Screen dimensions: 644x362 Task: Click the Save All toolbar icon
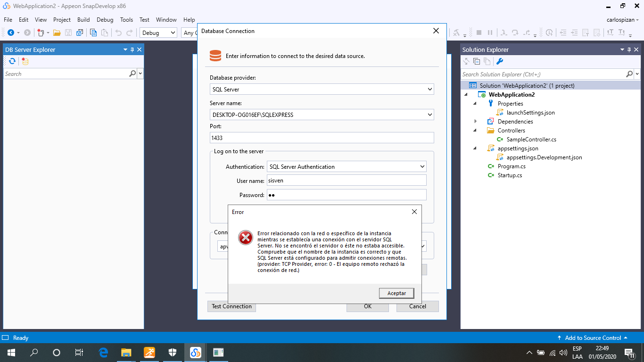(80, 33)
